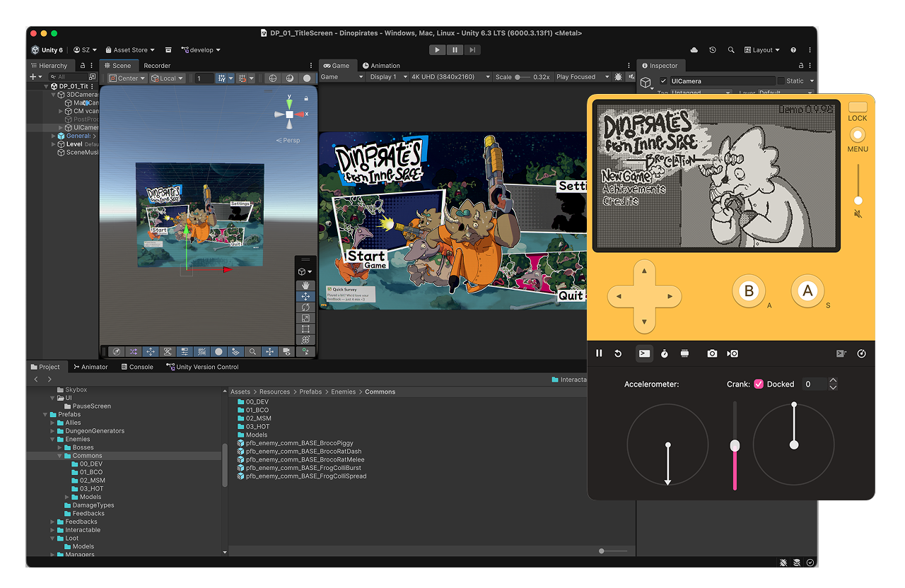Click Unity's Step frame button
The width and height of the screenshot is (905, 588).
(472, 49)
